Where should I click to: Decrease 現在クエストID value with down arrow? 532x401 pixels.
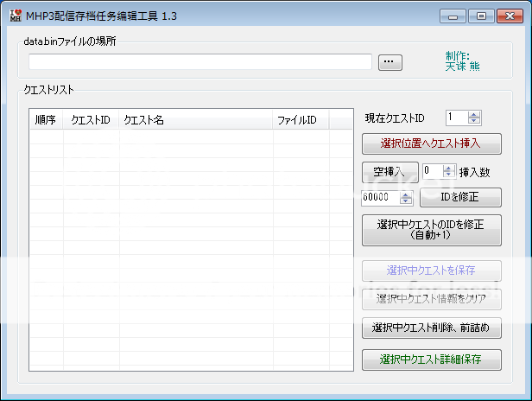(x=474, y=121)
